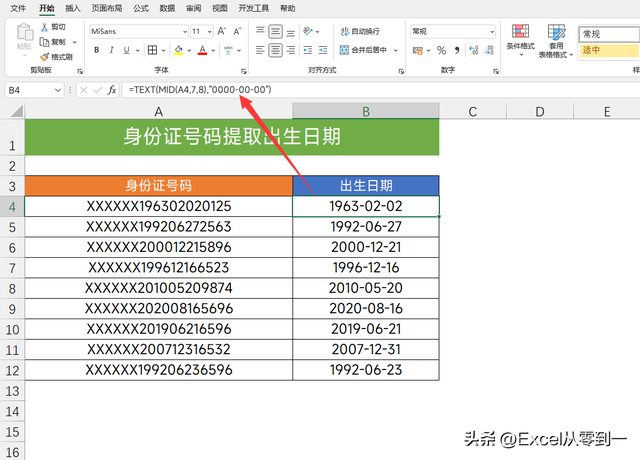This screenshot has width=640, height=460.
Task: Switch to the 页面布局 tab
Action: point(107,8)
